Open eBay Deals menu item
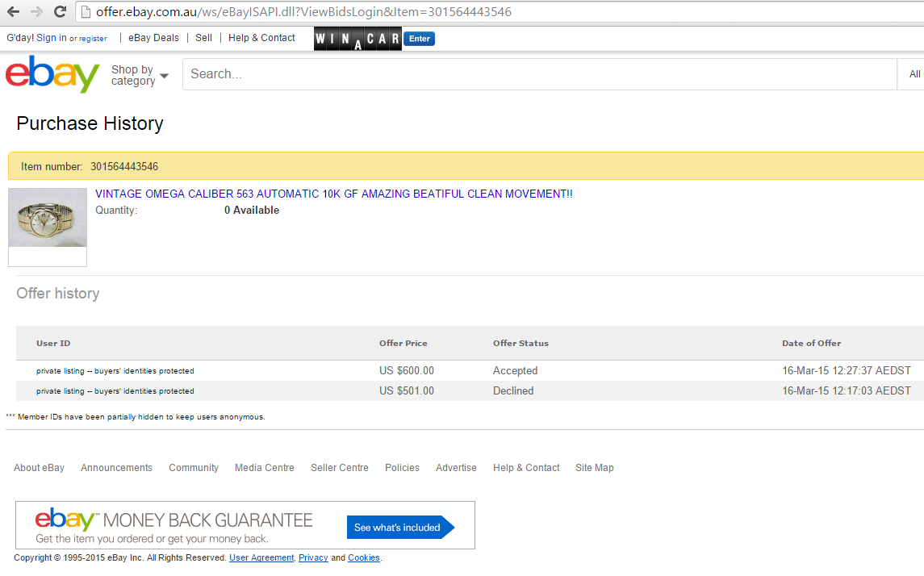Image resolution: width=924 pixels, height=576 pixels. pyautogui.click(x=153, y=38)
